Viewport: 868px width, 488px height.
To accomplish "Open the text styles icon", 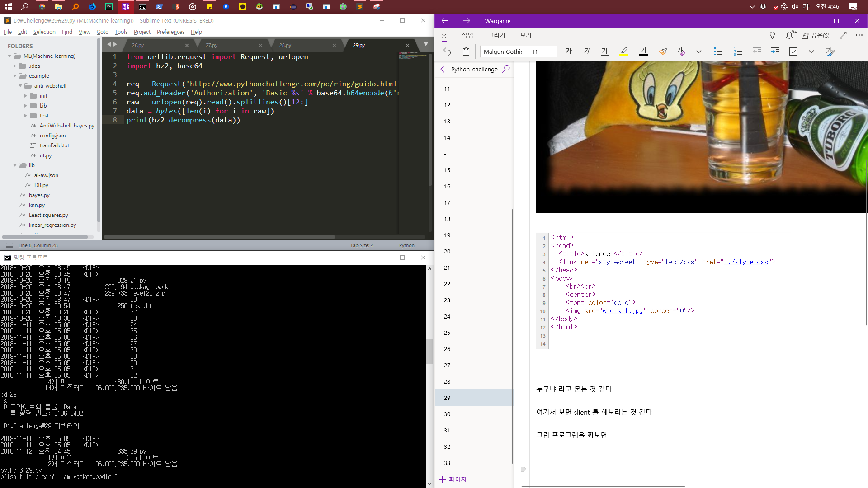I will [830, 52].
